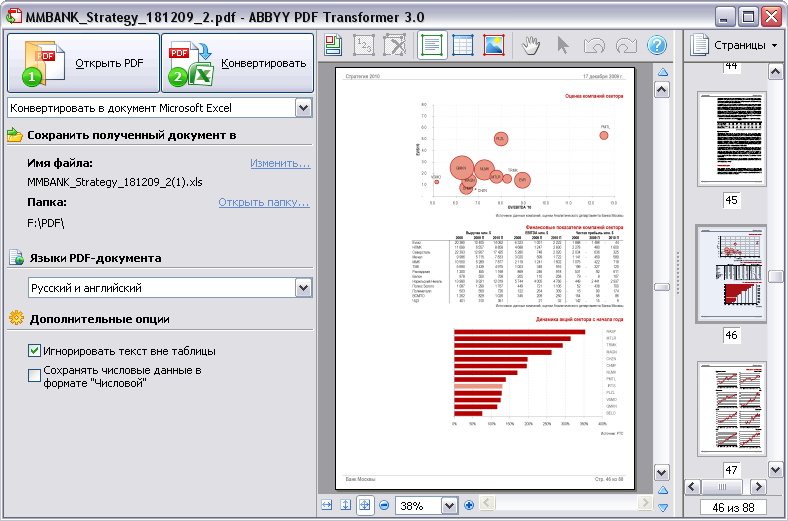Open the Страницы panel dropdown
788x521 pixels.
click(774, 45)
